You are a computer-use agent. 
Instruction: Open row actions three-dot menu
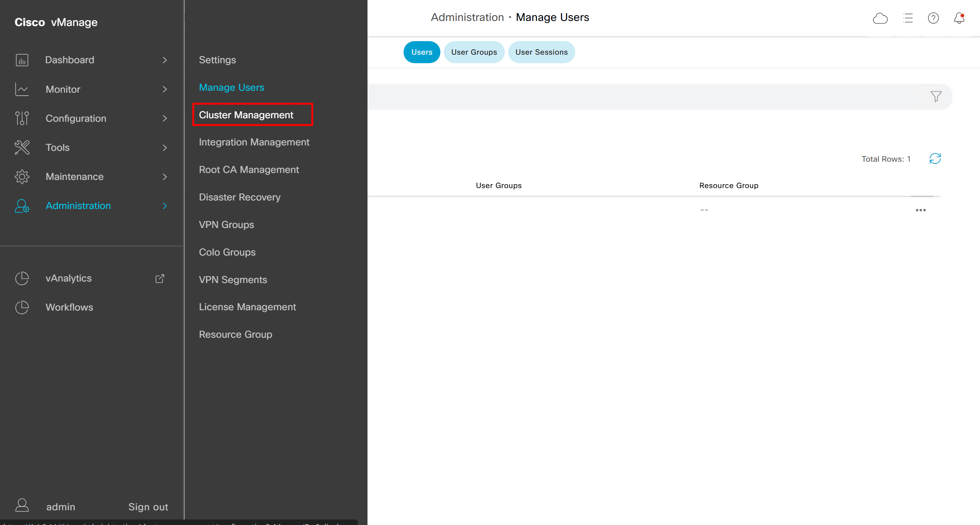(920, 210)
